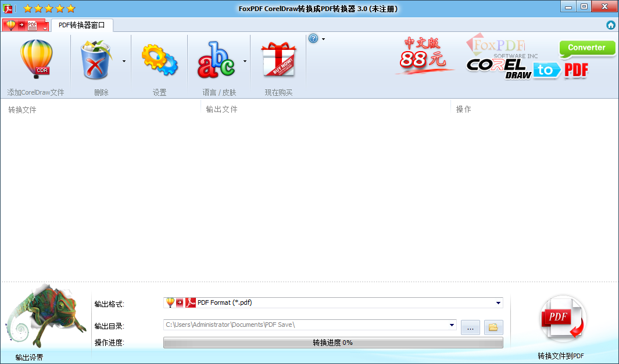This screenshot has height=364, width=619.
Task: Click the buy now gift box icon
Action: coord(278,59)
